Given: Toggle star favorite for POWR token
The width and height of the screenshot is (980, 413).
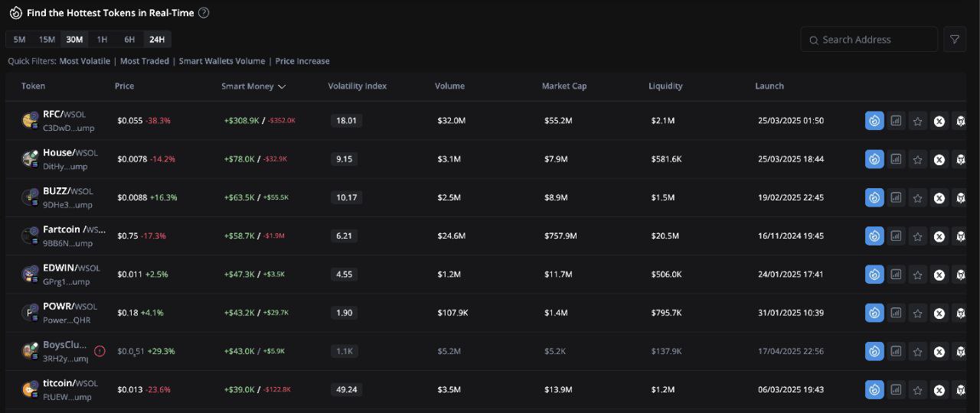Looking at the screenshot, I should click(917, 313).
